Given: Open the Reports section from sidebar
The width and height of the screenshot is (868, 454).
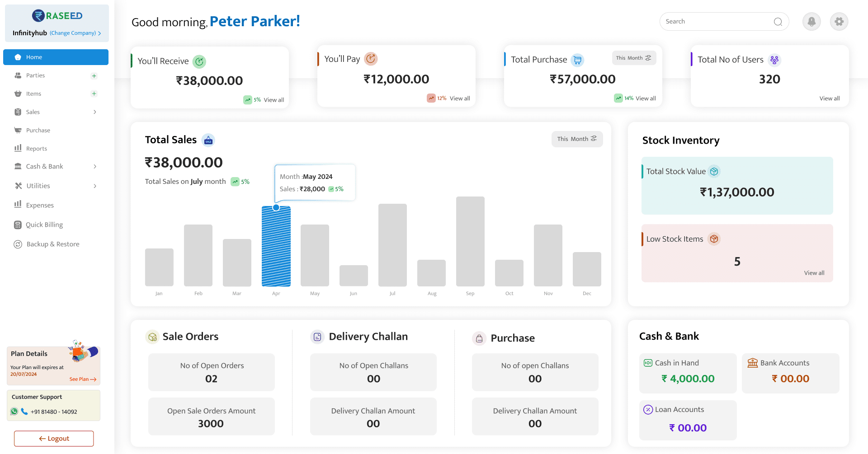Looking at the screenshot, I should click(x=18, y=148).
